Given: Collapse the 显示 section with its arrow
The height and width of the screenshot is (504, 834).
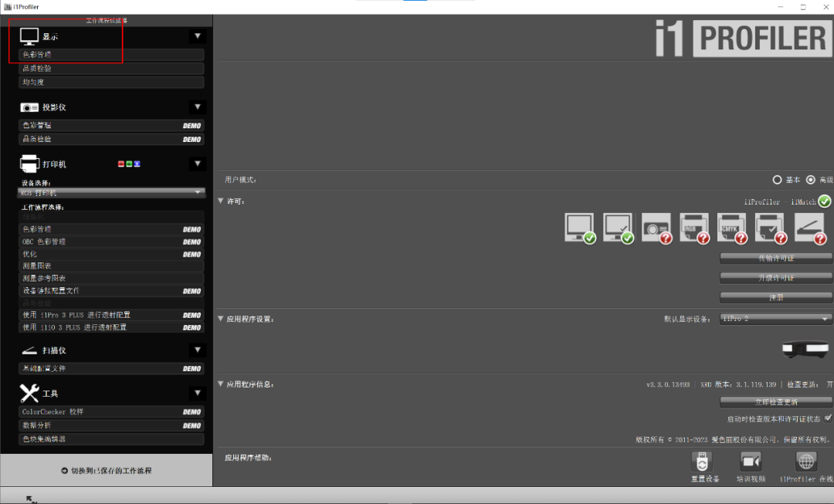Looking at the screenshot, I should coord(198,36).
